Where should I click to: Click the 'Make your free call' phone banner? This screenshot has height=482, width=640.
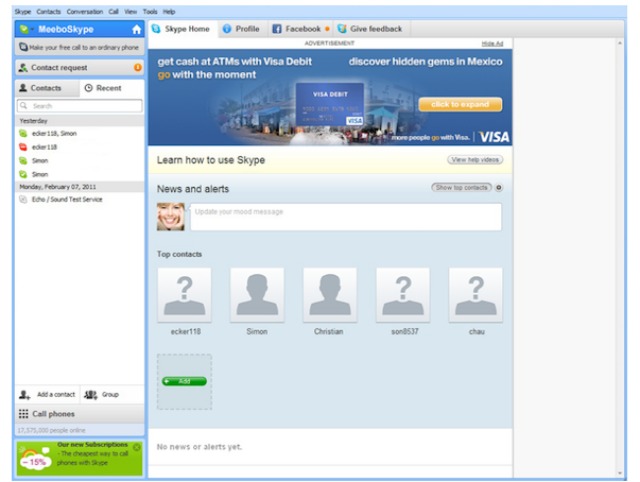[80, 47]
